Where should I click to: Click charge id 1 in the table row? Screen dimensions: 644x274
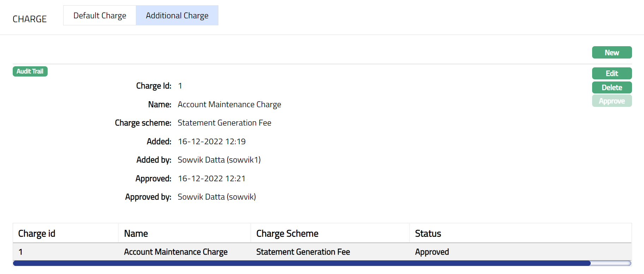20,252
